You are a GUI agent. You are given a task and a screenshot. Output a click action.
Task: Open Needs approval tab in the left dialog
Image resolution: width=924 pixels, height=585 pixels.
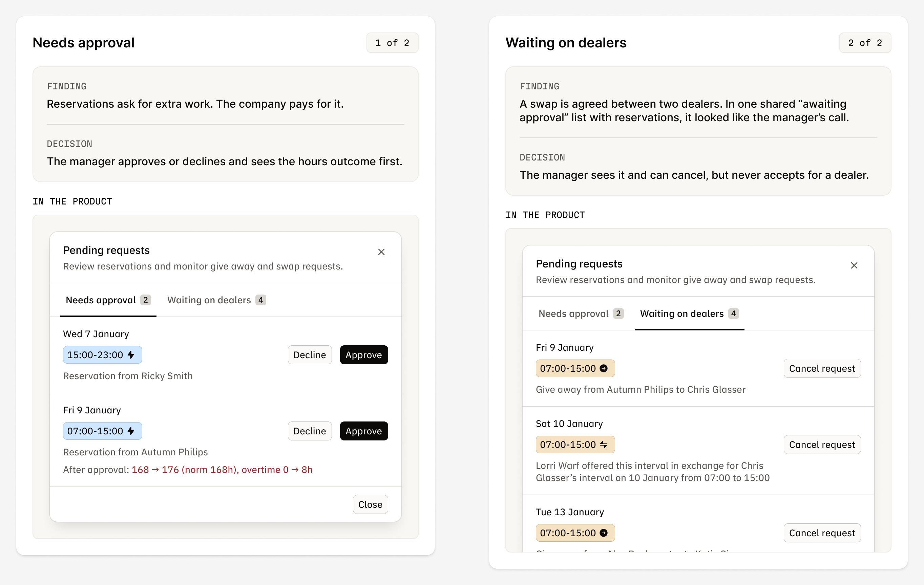108,300
